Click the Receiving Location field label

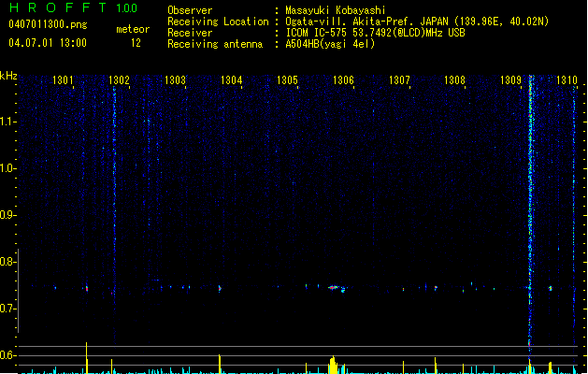pyautogui.click(x=218, y=22)
